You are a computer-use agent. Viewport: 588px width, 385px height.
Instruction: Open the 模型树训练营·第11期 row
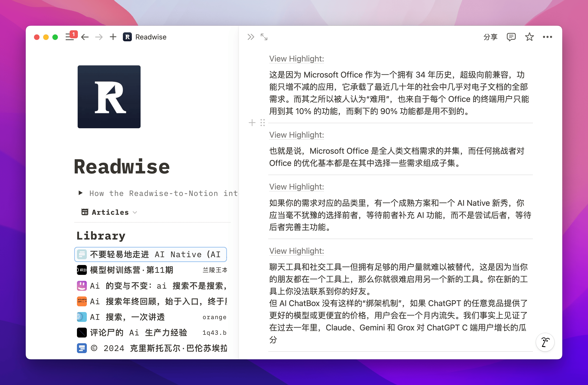click(x=150, y=270)
